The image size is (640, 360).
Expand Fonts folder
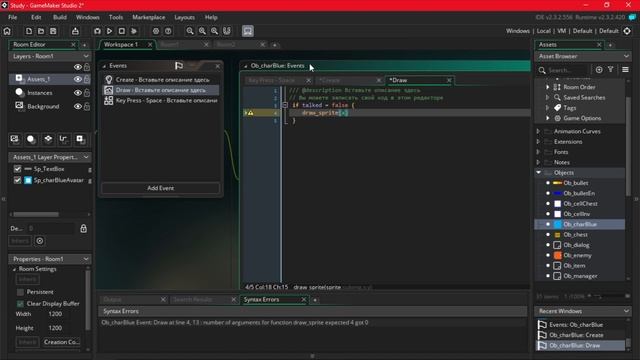pos(538,152)
